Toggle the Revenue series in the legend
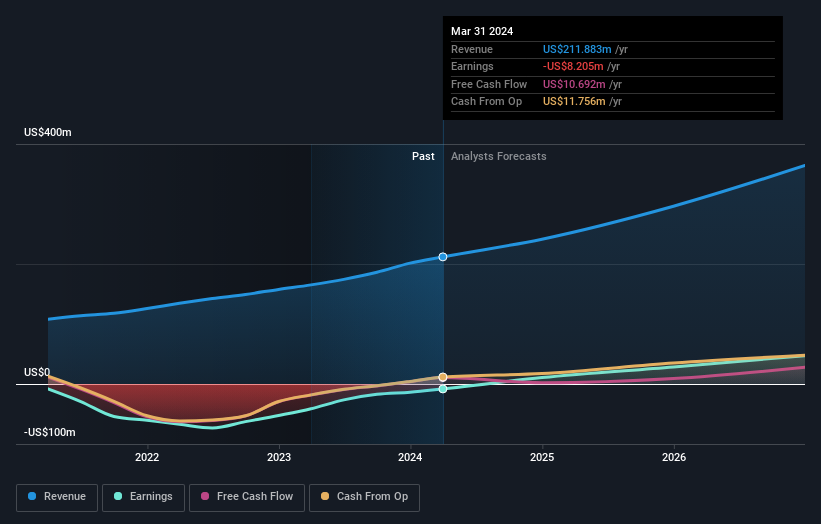 [57, 497]
